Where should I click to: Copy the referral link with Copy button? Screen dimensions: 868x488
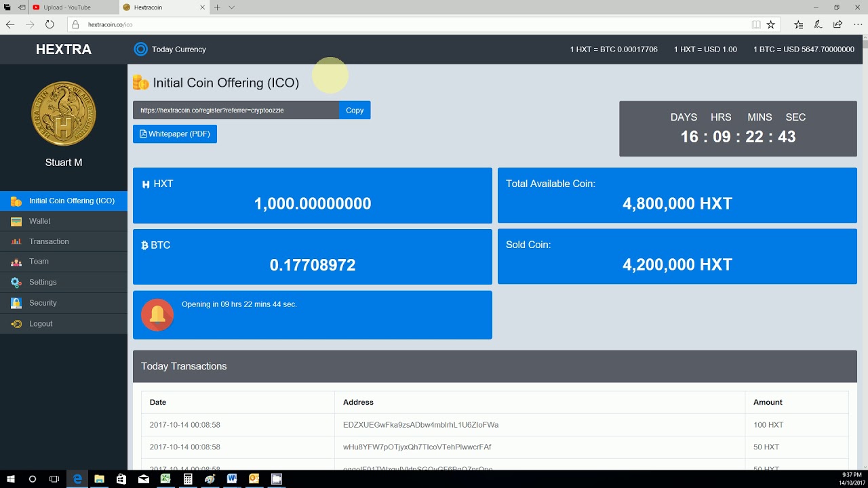355,110
